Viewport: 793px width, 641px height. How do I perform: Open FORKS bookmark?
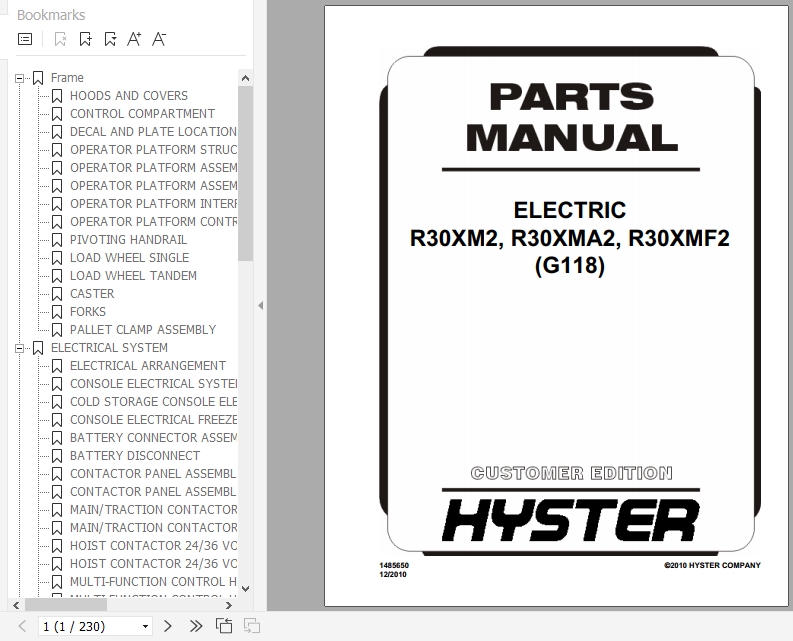pos(88,312)
